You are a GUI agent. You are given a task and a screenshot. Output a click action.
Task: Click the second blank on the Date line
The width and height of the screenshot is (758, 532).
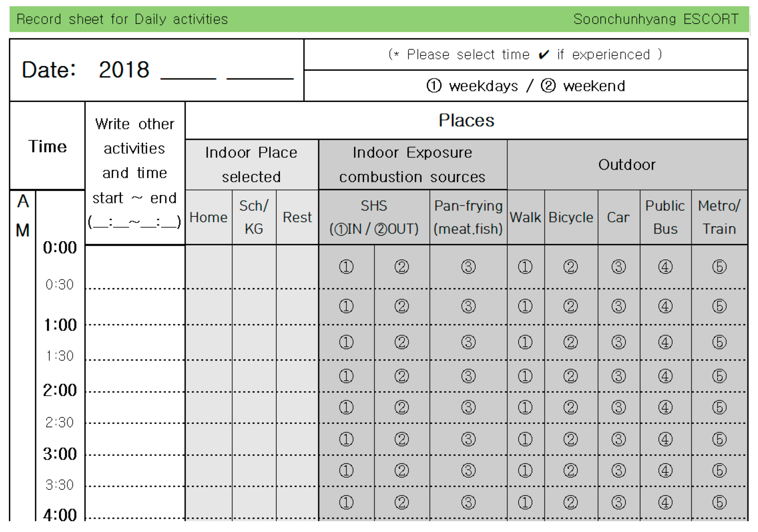(260, 72)
